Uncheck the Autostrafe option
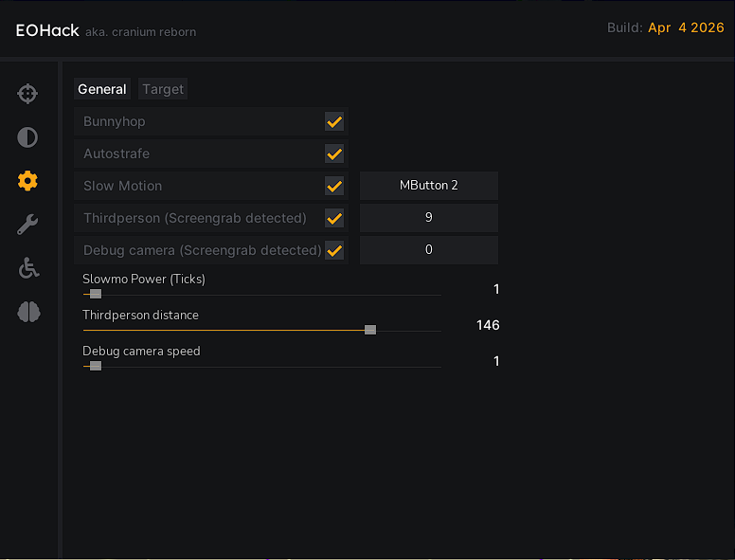The image size is (735, 560). (334, 154)
